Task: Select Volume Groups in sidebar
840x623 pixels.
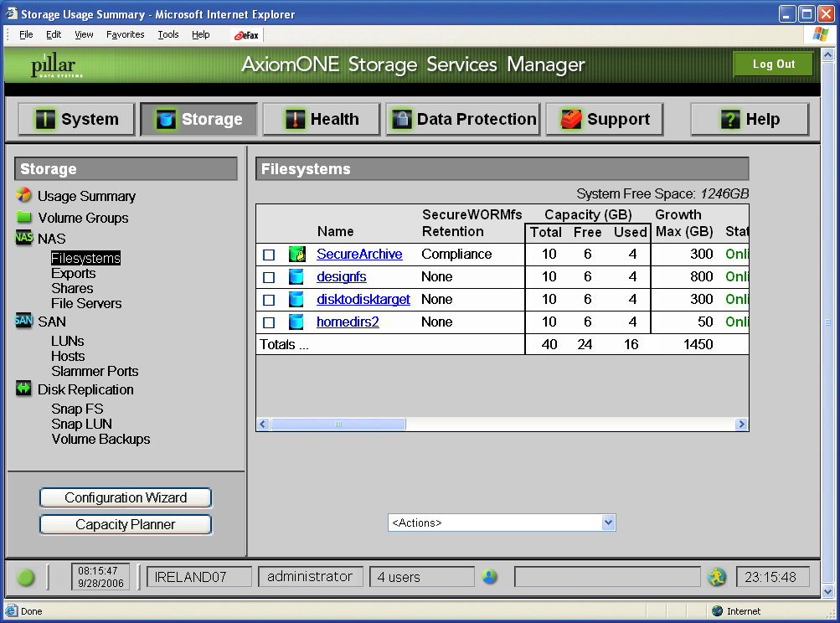Action: pos(83,218)
